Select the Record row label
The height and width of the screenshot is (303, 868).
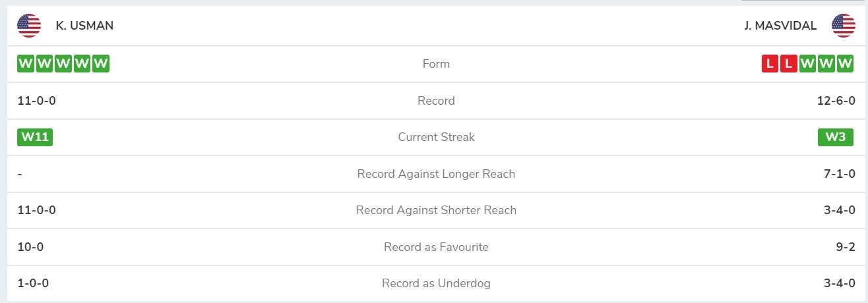pyautogui.click(x=436, y=101)
